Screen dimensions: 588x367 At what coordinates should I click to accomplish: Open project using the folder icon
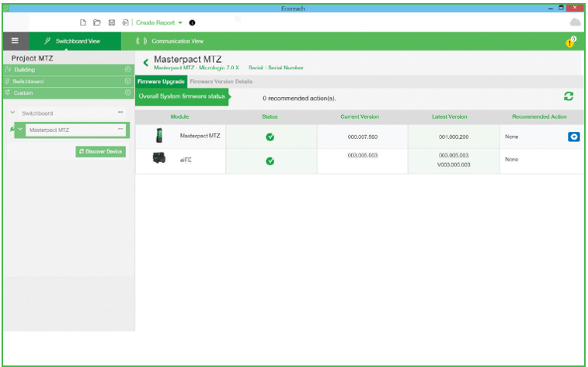pyautogui.click(x=97, y=23)
